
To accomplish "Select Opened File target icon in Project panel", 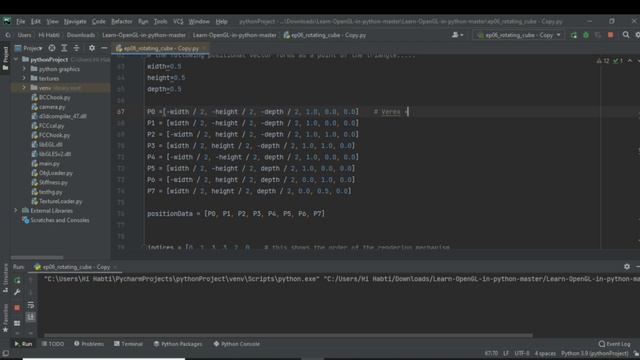I will click(x=52, y=48).
